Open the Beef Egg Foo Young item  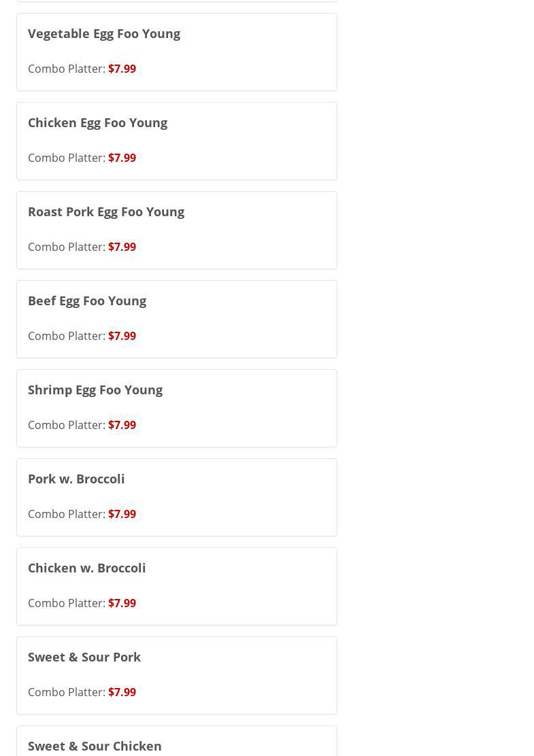tap(87, 300)
